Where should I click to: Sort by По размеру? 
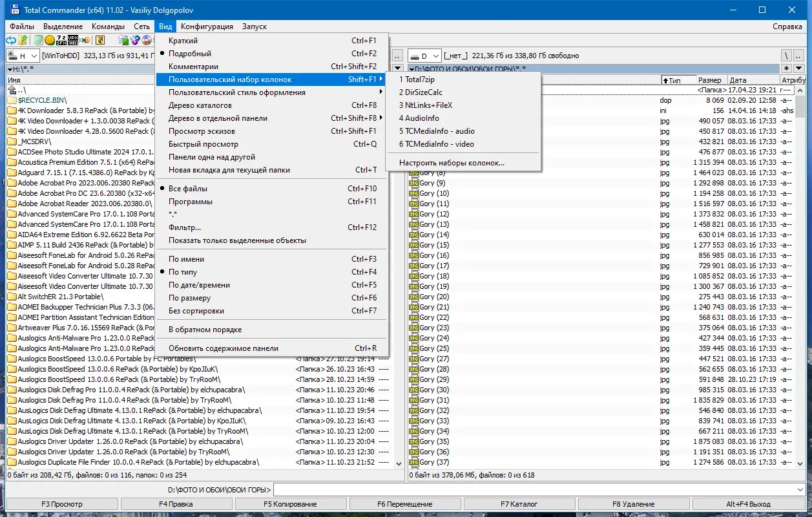tap(272, 298)
